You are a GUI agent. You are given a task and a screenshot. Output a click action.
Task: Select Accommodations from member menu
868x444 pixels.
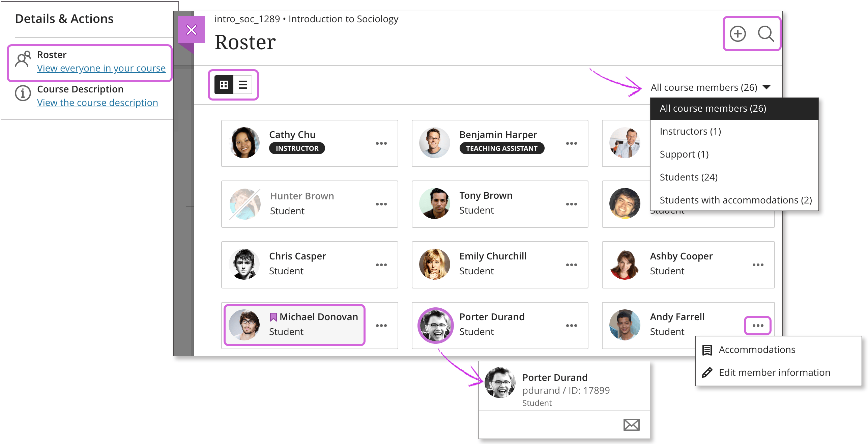(757, 350)
